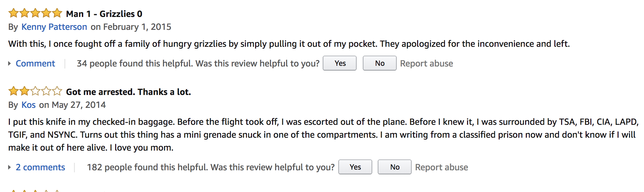Viewport: 644px width, 192px height.
Task: Open the 'Man 1 - Grizzlies 0' review title
Action: (x=104, y=14)
